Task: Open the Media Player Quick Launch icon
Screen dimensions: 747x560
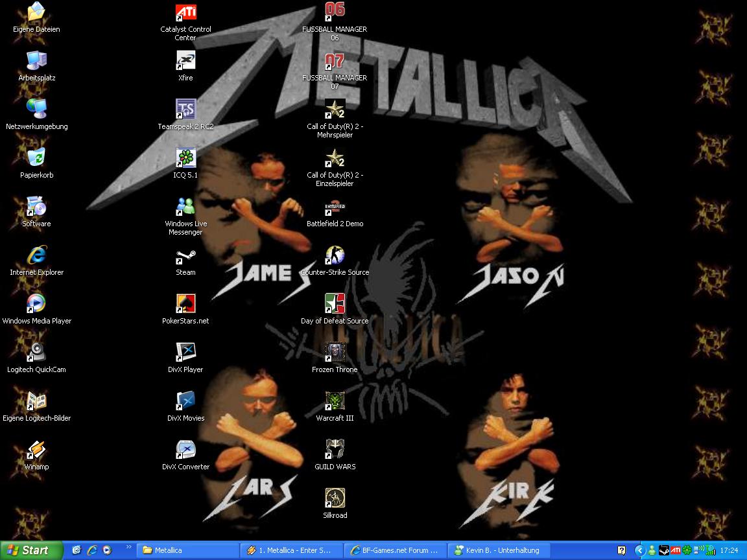Action: (107, 550)
